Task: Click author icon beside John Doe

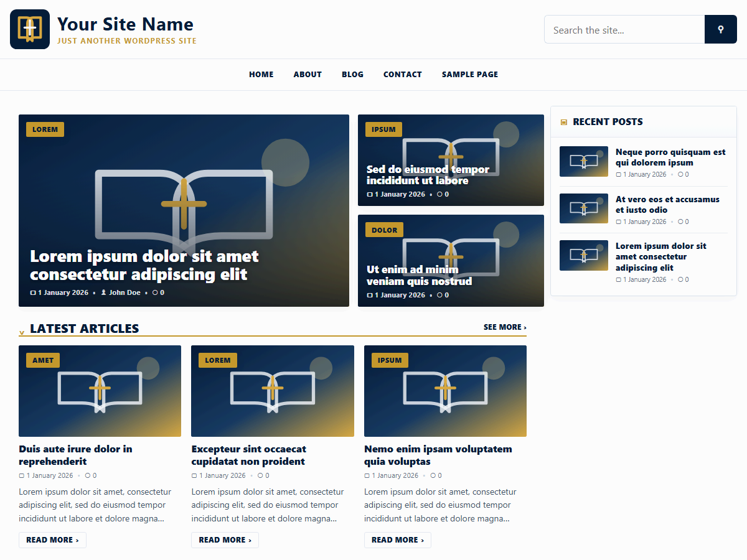Action: (x=104, y=292)
